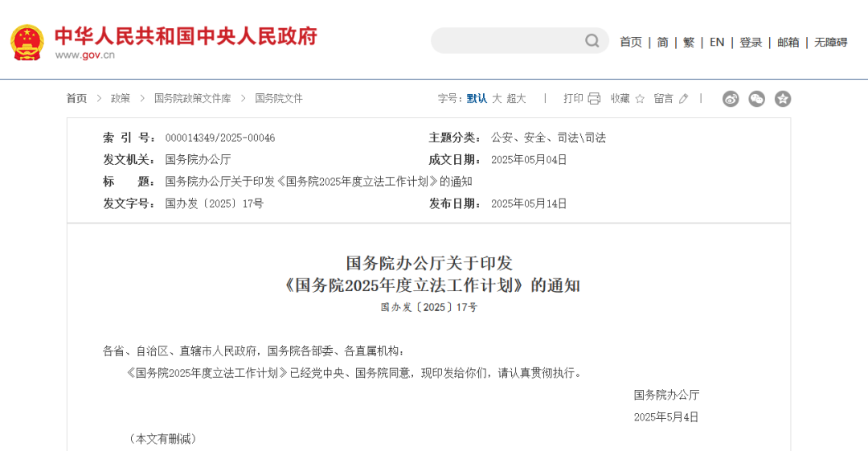Click the site title 中华人民共和国中央人民政府
The width and height of the screenshot is (868, 451).
tap(186, 36)
